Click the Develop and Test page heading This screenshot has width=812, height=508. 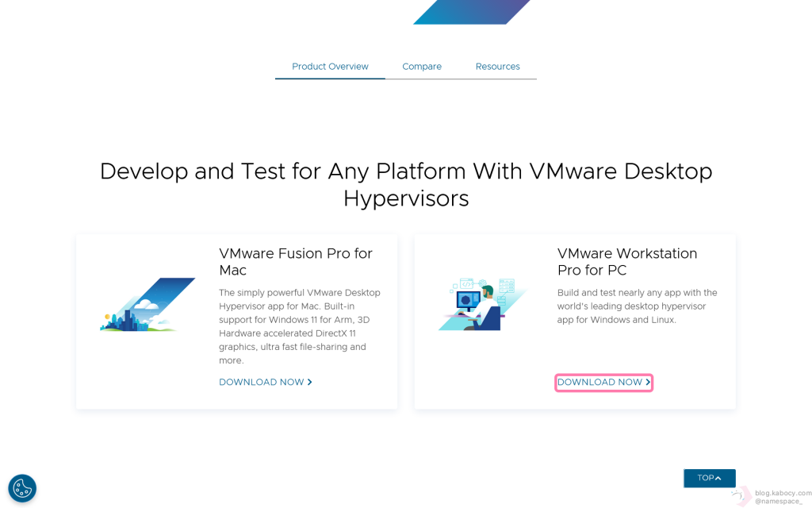(406, 185)
